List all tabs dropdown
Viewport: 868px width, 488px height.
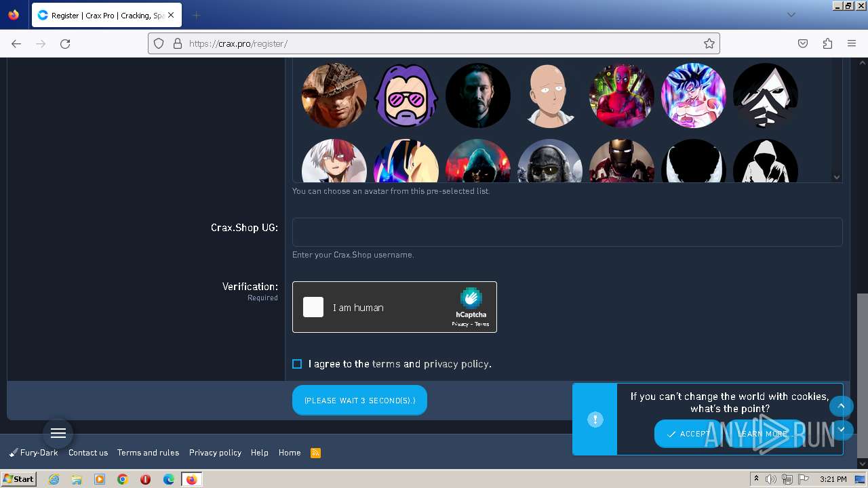point(791,15)
